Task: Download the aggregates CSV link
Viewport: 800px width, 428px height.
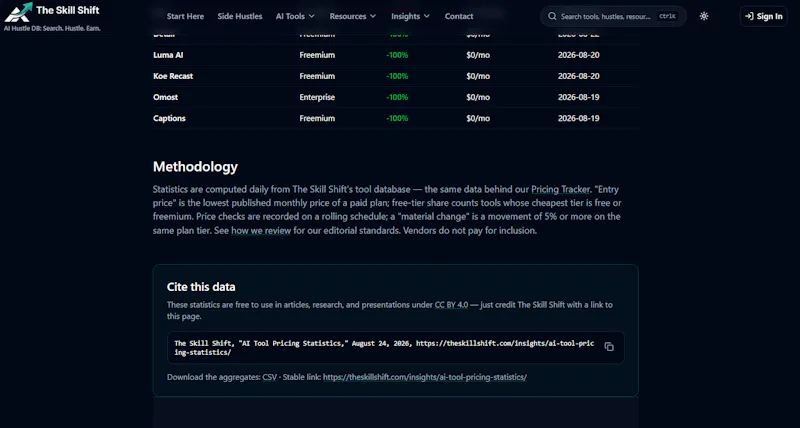Action: tap(269, 377)
